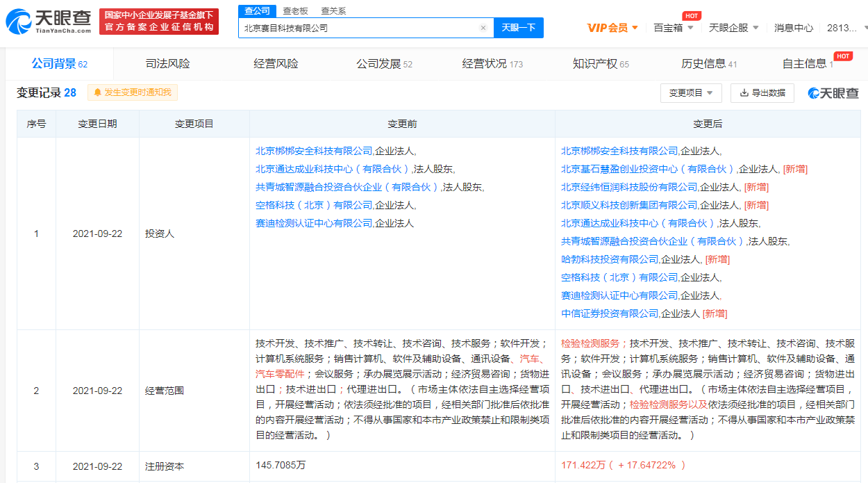The width and height of the screenshot is (868, 483).
Task: Click the 发生变更时通知我 bell notification
Action: pos(133,92)
